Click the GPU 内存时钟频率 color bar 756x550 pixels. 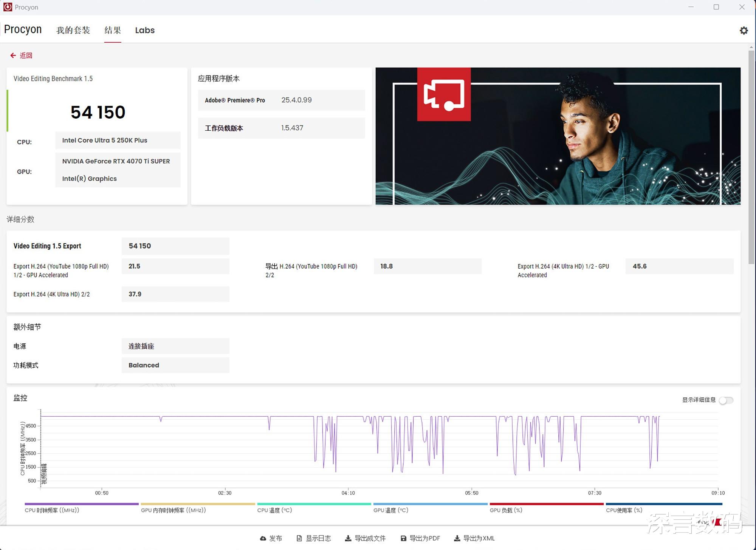point(198,504)
